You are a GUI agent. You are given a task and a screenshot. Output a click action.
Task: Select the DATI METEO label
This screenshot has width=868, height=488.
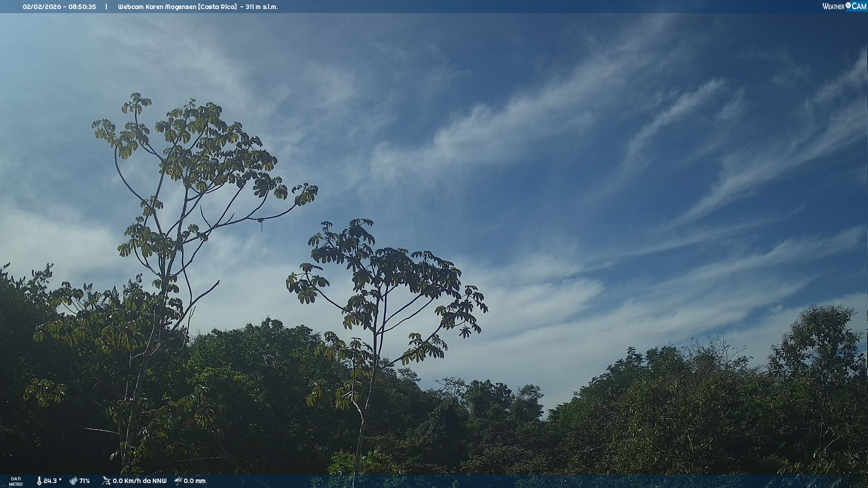(x=16, y=481)
